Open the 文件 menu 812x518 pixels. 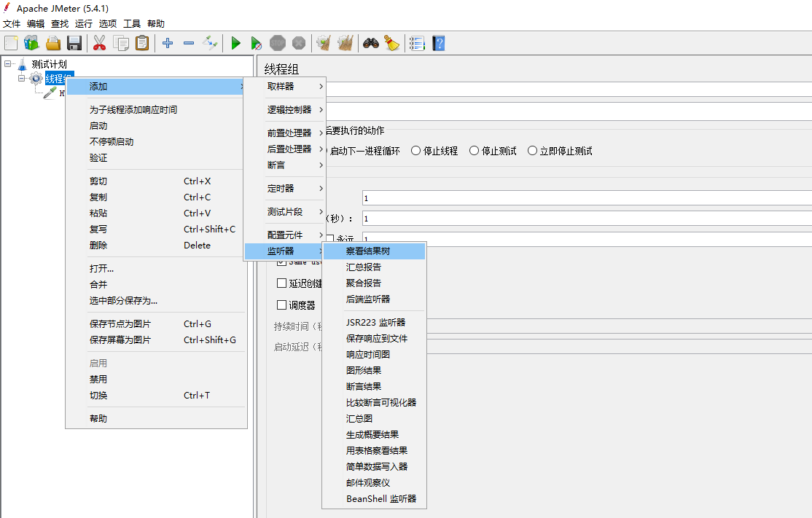point(12,24)
